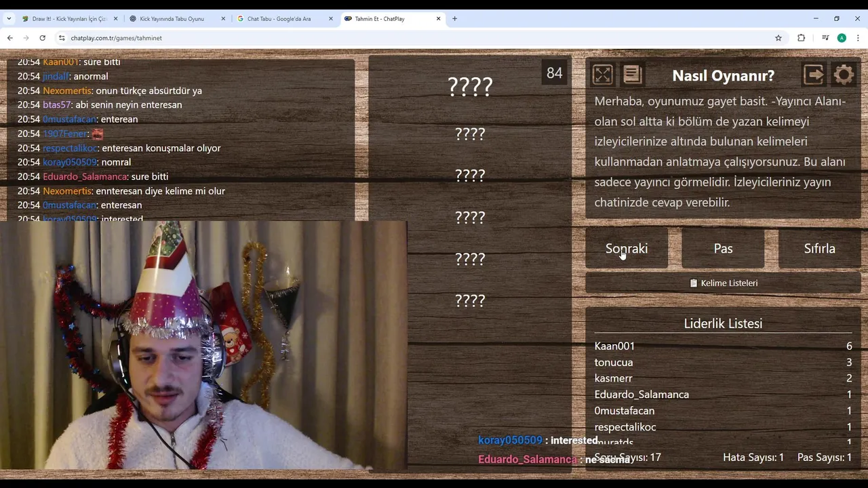Viewport: 868px width, 488px height.
Task: Click kasmerr in the leaderboard
Action: [613, 378]
